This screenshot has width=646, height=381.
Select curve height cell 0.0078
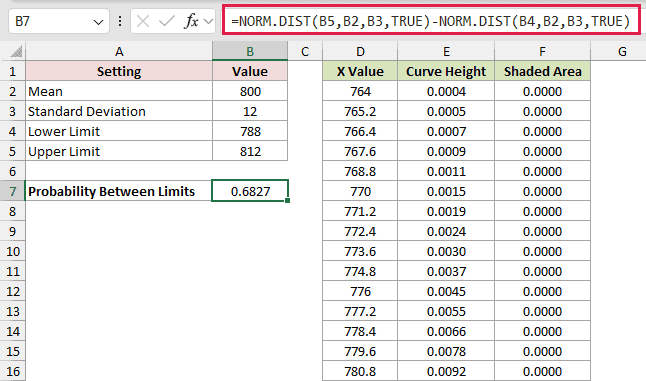pos(446,351)
